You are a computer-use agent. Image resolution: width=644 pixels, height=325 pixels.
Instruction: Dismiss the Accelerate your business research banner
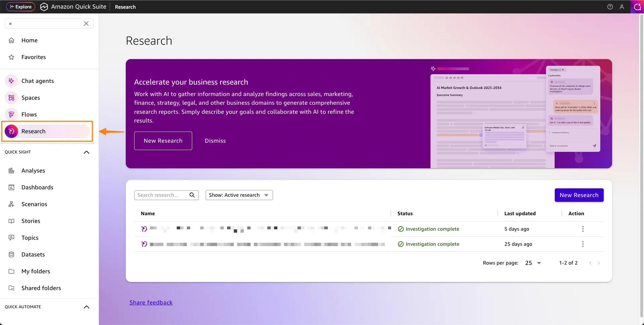[215, 141]
